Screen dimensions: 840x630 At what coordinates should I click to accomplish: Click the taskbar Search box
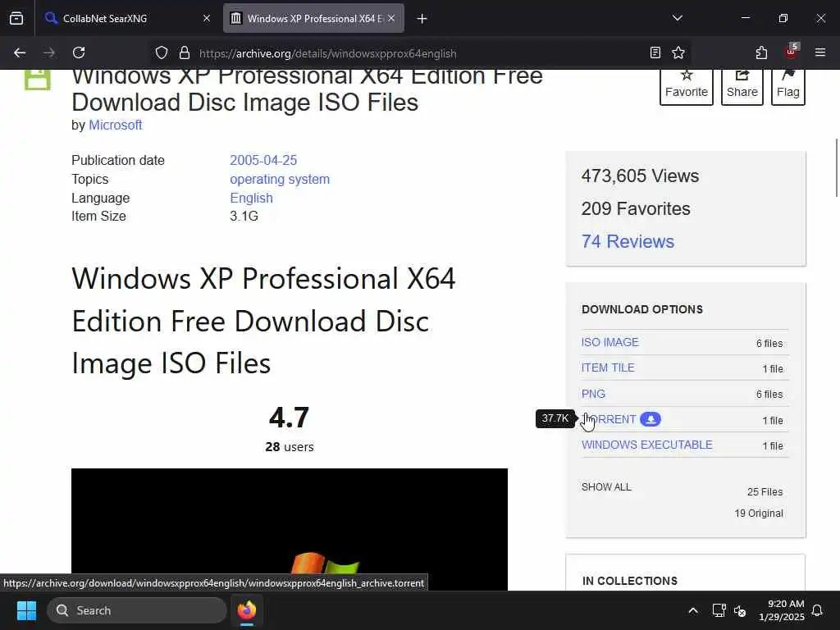coord(137,610)
